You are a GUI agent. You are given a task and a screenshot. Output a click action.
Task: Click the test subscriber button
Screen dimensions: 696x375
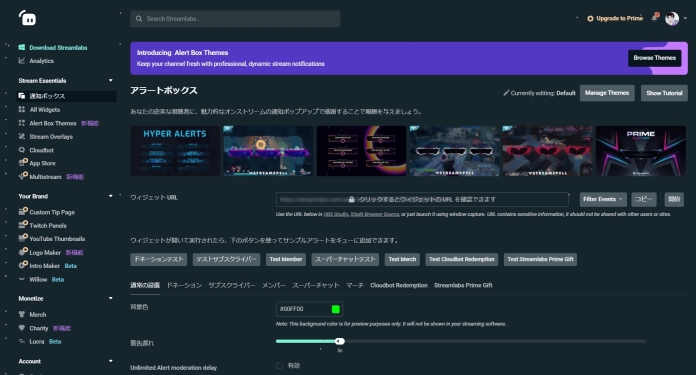coord(226,259)
